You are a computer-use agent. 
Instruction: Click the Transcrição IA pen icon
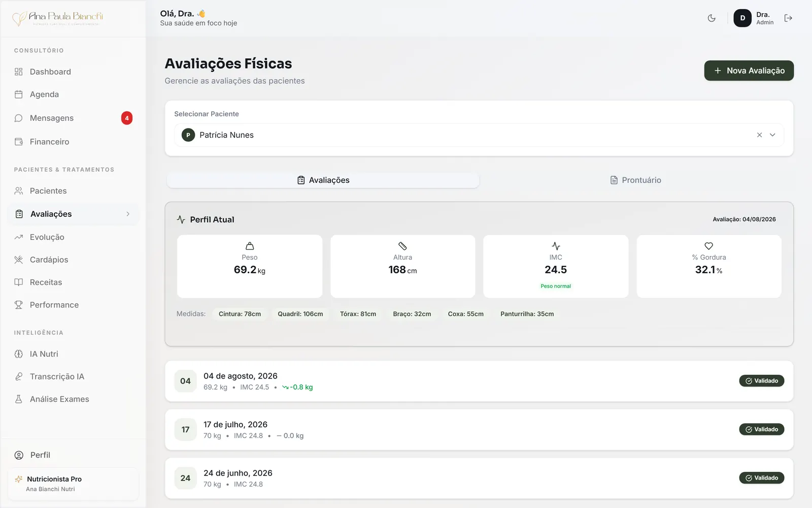click(19, 376)
